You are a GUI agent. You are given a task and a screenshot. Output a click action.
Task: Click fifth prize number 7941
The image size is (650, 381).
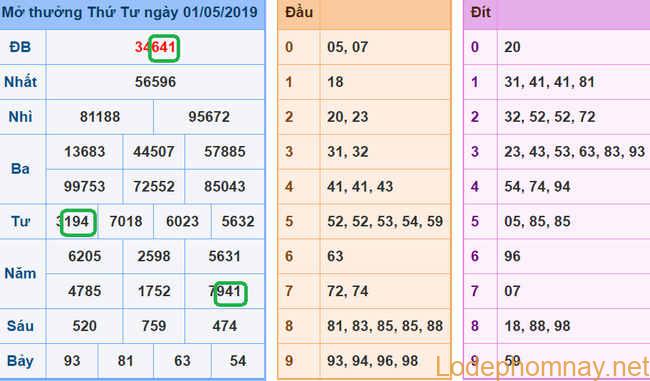click(x=225, y=291)
